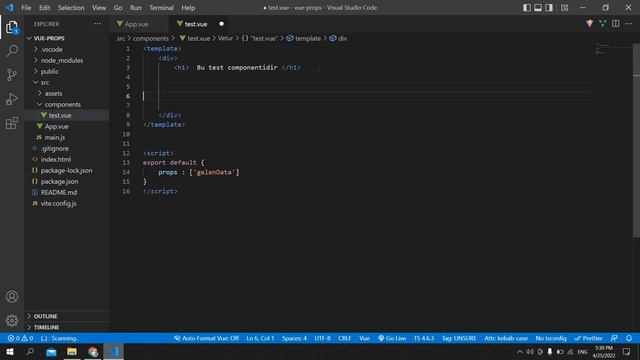The width and height of the screenshot is (640, 360).
Task: Change the CRLF line ending selector
Action: tap(345, 338)
